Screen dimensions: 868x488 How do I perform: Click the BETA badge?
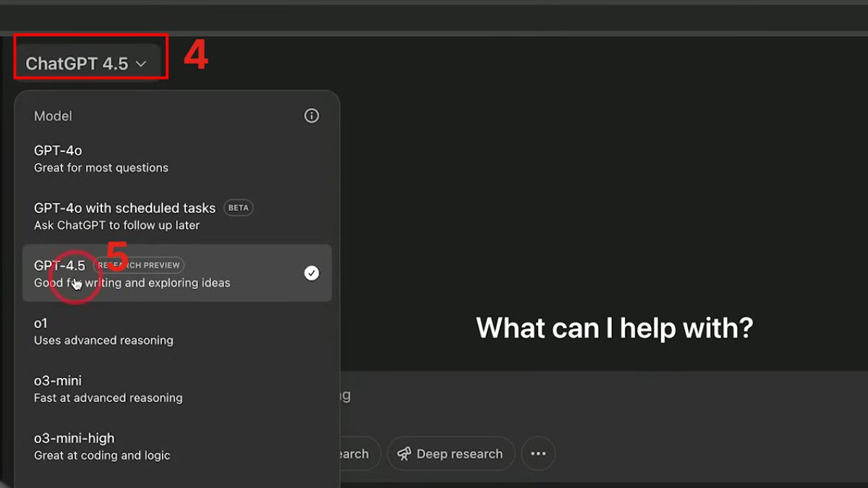(x=238, y=208)
